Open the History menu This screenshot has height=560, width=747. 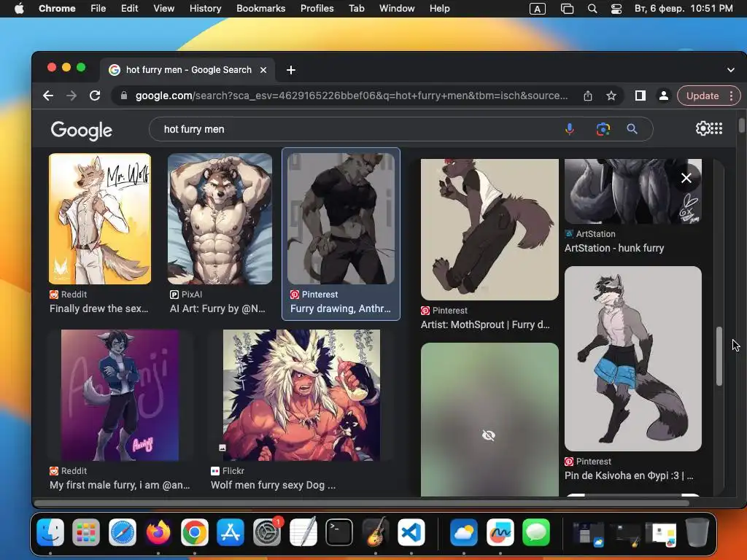(205, 9)
